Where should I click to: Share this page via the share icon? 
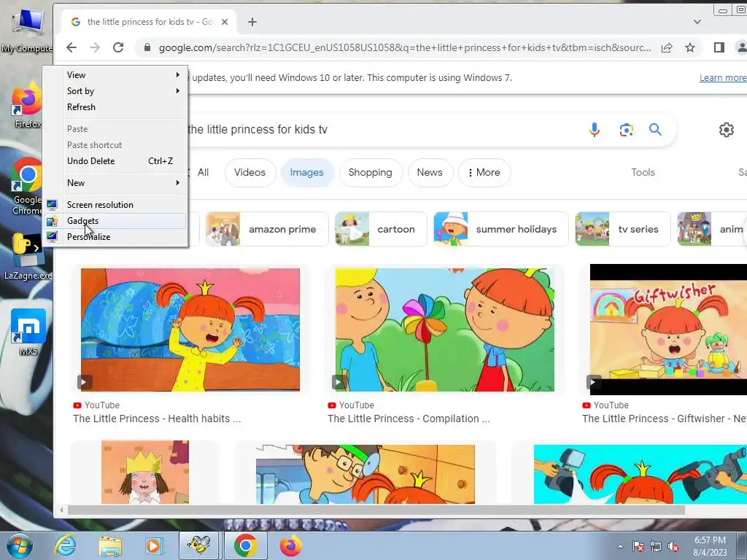(667, 47)
